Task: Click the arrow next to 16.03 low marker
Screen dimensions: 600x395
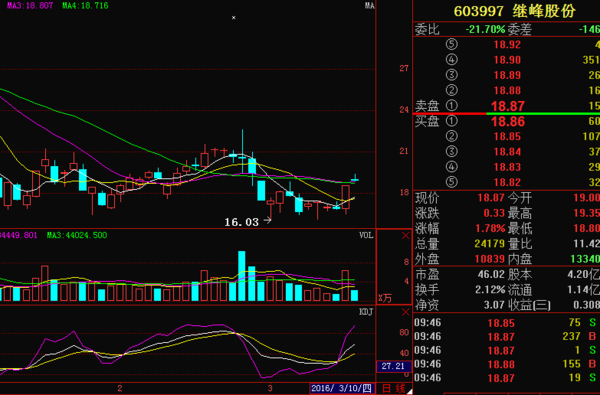Action: pyautogui.click(x=267, y=220)
